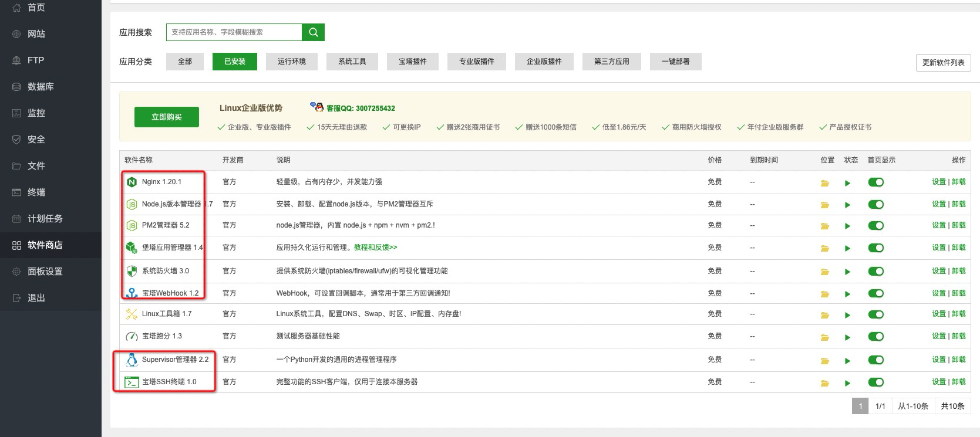
Task: Click the green search magnifier button
Action: 313,32
